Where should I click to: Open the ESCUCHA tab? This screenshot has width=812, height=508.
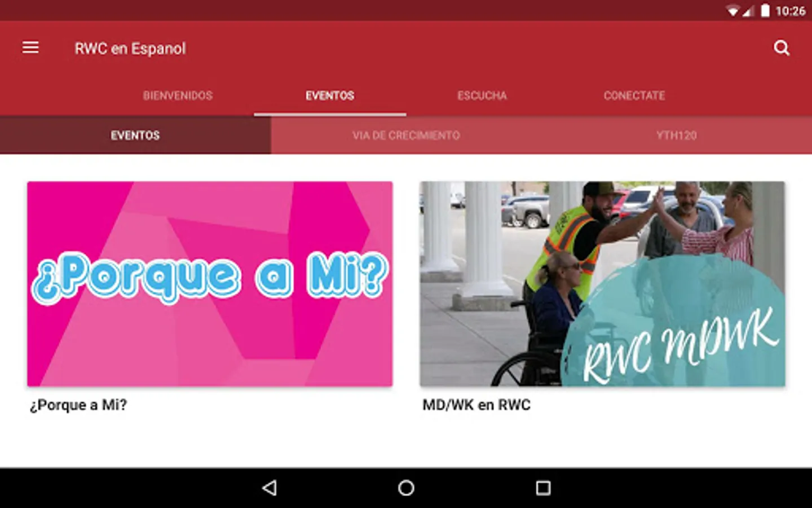coord(482,95)
